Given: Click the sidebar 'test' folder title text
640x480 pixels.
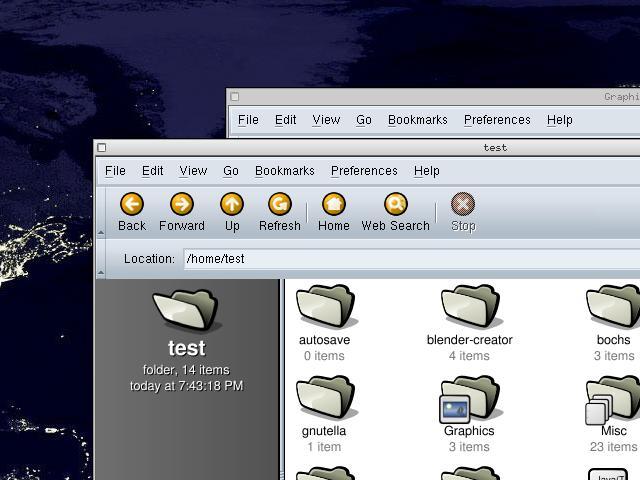Looking at the screenshot, I should (187, 348).
